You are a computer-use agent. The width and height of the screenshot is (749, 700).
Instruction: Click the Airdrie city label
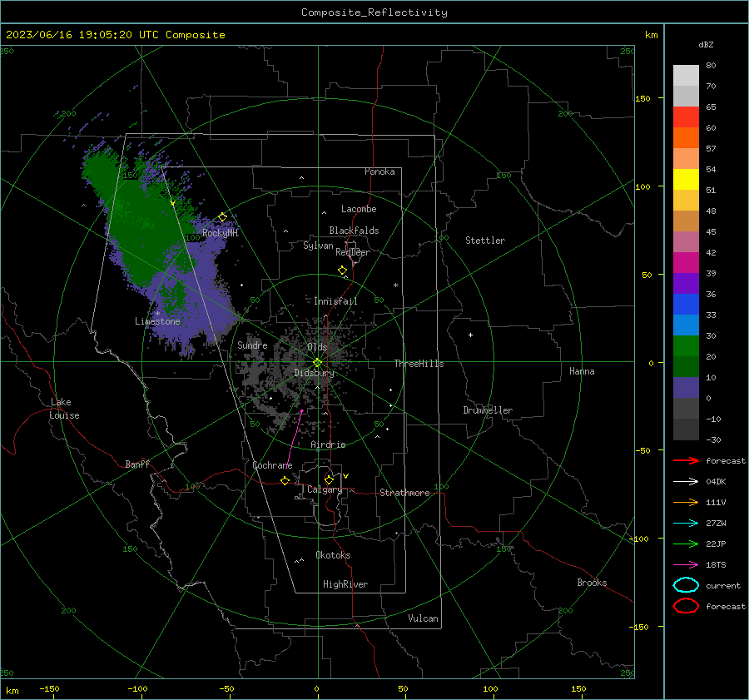point(328,444)
